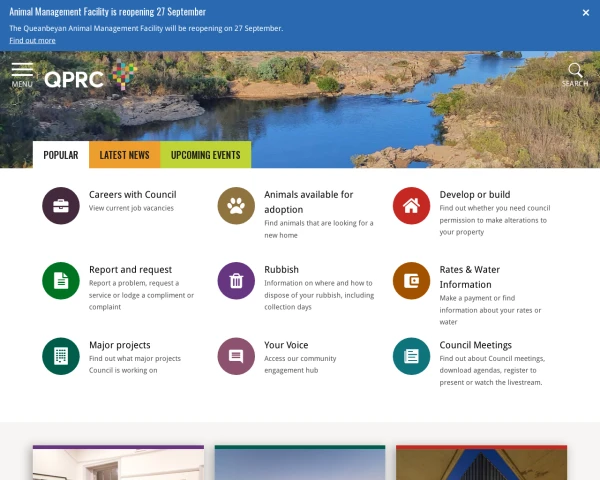Click the Search magnifier icon

click(x=575, y=72)
